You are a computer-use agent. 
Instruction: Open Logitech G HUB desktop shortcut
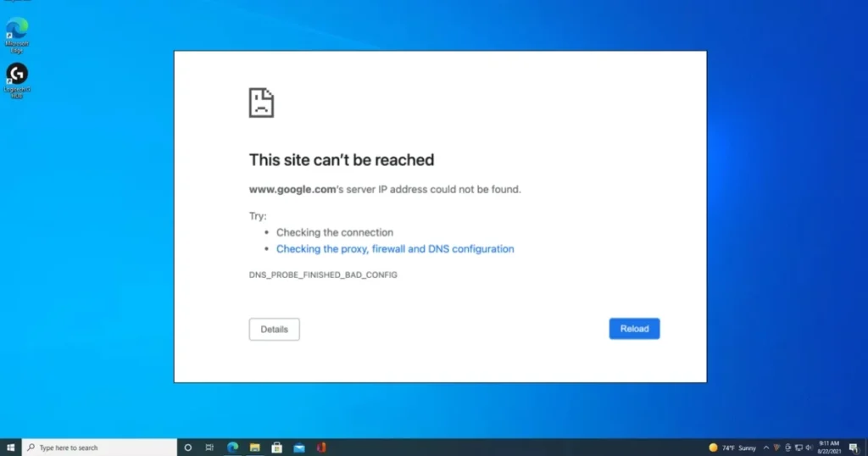17,81
